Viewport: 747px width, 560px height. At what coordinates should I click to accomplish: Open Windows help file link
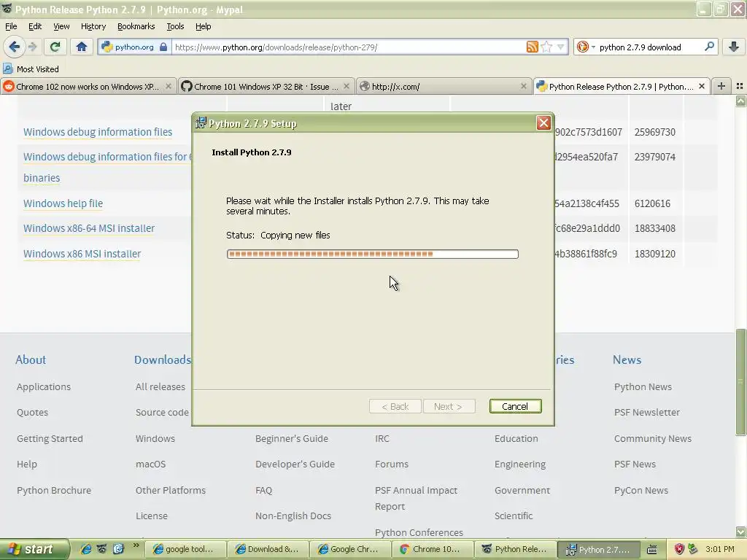click(63, 203)
